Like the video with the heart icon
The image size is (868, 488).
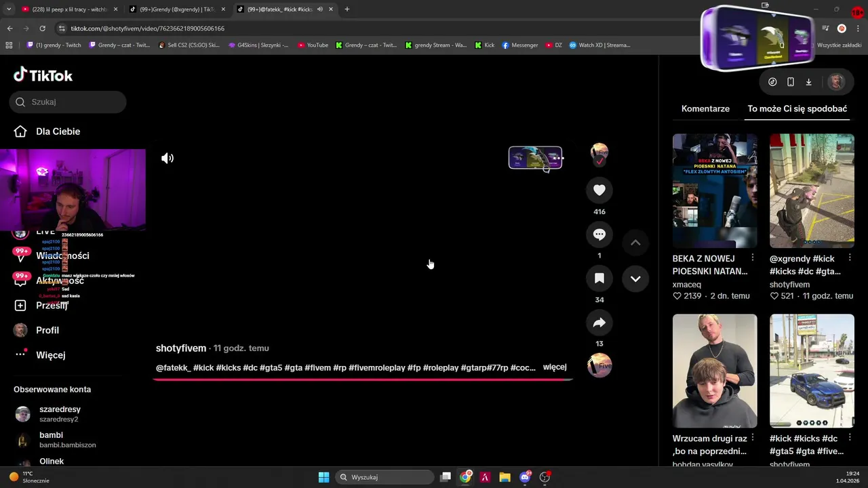coord(599,190)
